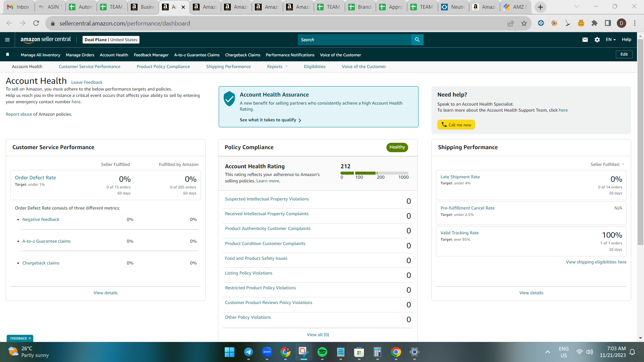Image resolution: width=644 pixels, height=362 pixels.
Task: Open the Report abuse link
Action: (19, 114)
